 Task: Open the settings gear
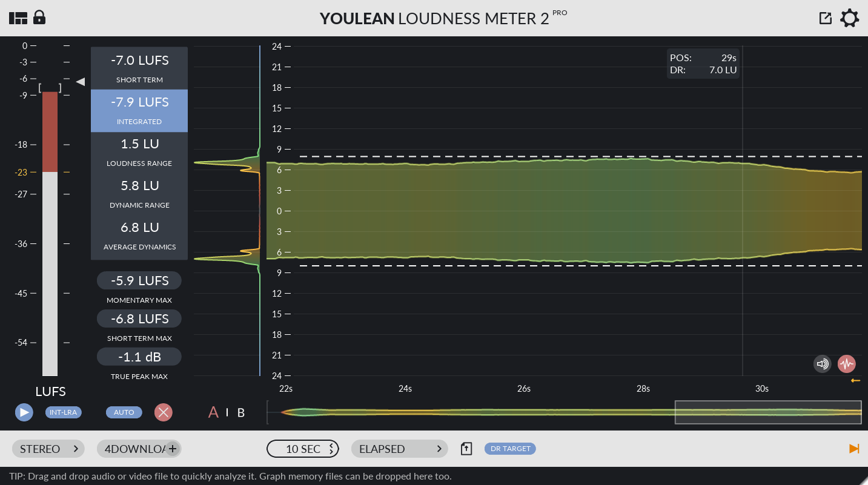click(x=849, y=18)
